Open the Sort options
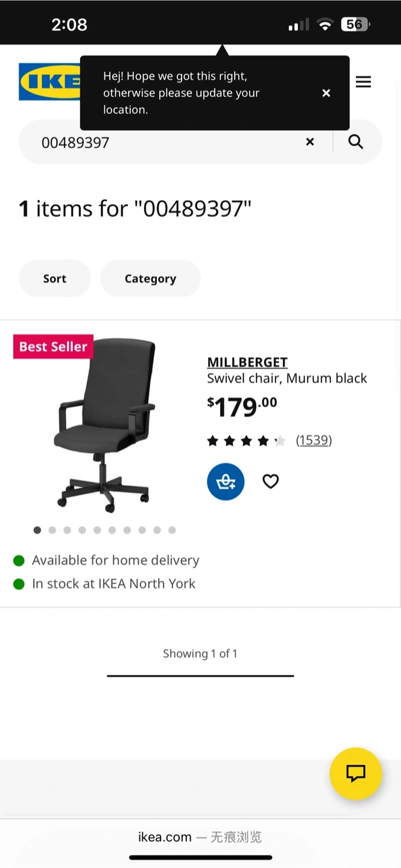Screen dimensions: 401x868 [x=55, y=278]
